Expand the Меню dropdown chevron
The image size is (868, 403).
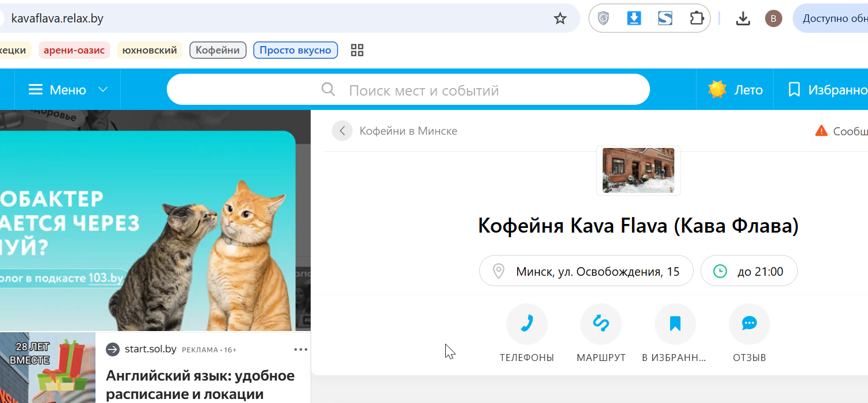point(103,90)
